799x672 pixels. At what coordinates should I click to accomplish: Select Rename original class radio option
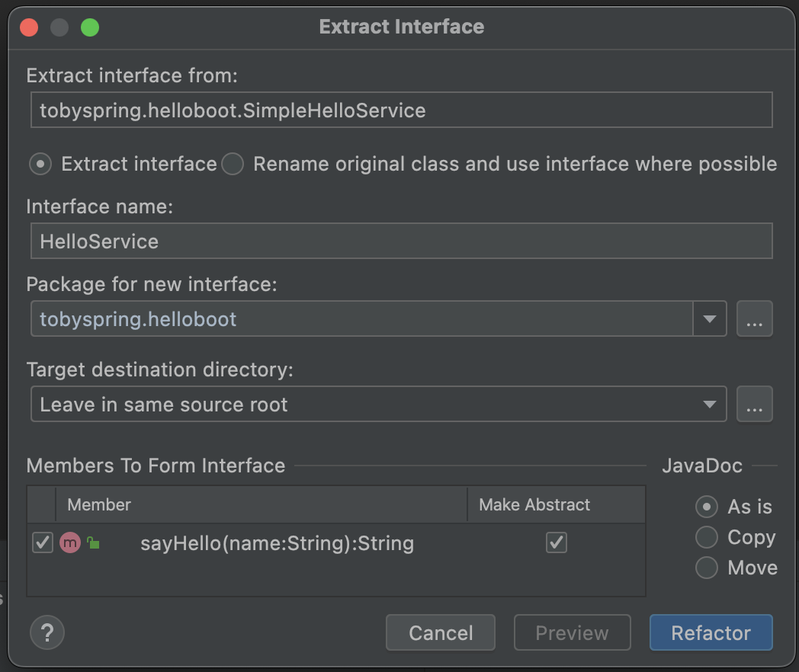point(233,164)
